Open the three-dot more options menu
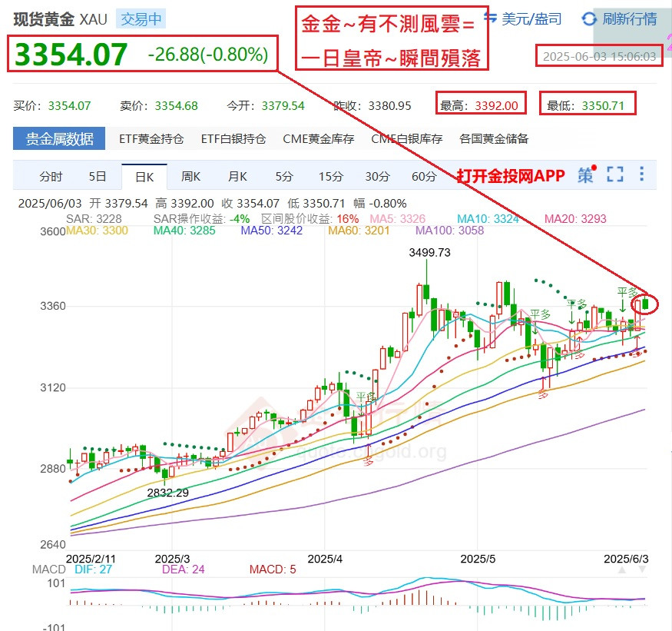Viewport: 672px width, 631px height. tap(641, 174)
